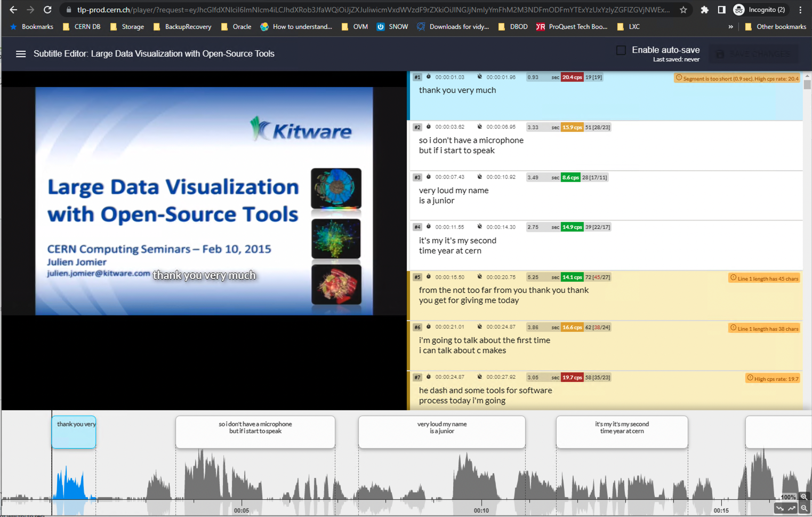Click start time stopwatch icon of segment #5
Image resolution: width=812 pixels, height=517 pixels.
pyautogui.click(x=429, y=277)
